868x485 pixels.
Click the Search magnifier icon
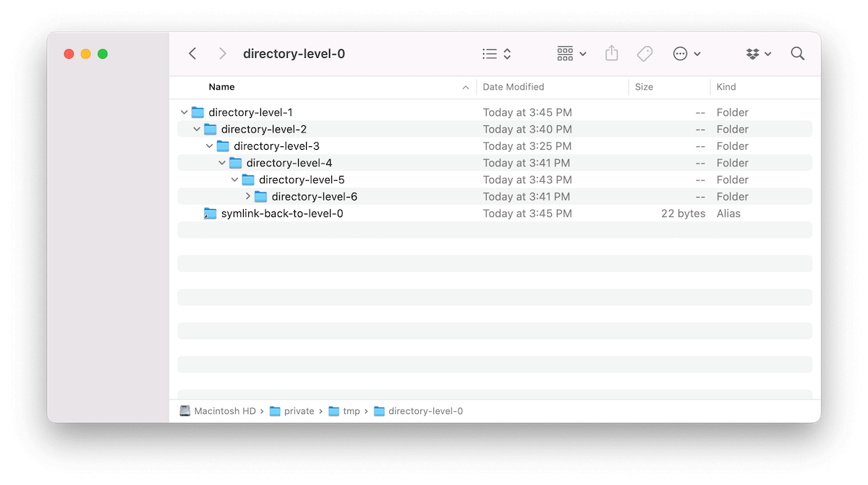(798, 54)
